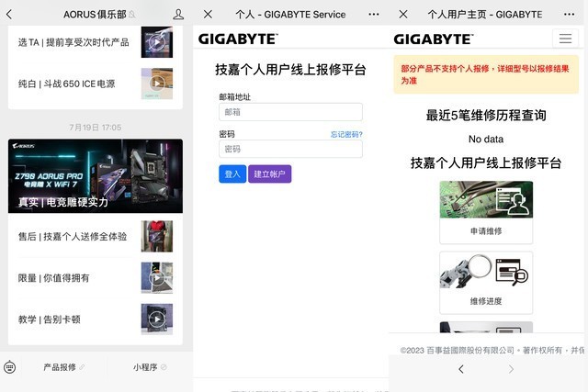Play video thumbnail for 教学 article
588x392 pixels.
click(x=157, y=319)
